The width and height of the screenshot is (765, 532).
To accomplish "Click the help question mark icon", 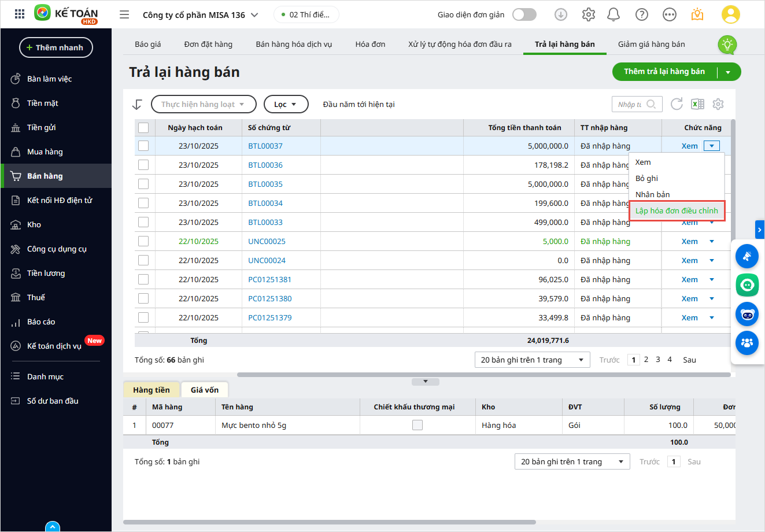I will click(x=641, y=14).
